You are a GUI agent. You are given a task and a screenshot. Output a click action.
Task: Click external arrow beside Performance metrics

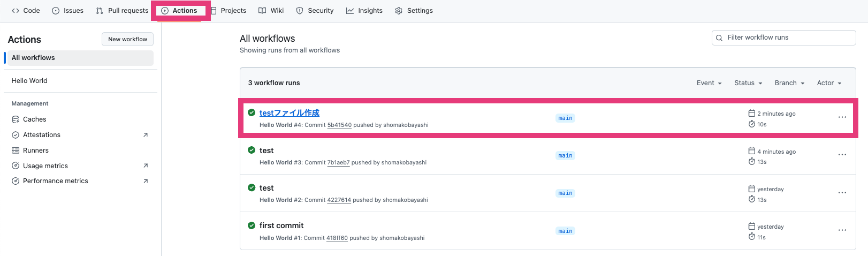point(146,181)
